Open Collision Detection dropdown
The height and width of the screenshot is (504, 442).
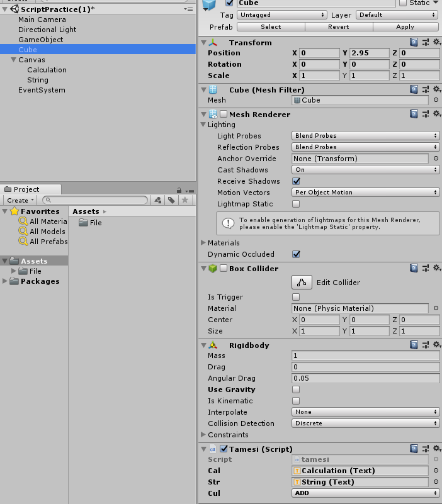pyautogui.click(x=365, y=423)
